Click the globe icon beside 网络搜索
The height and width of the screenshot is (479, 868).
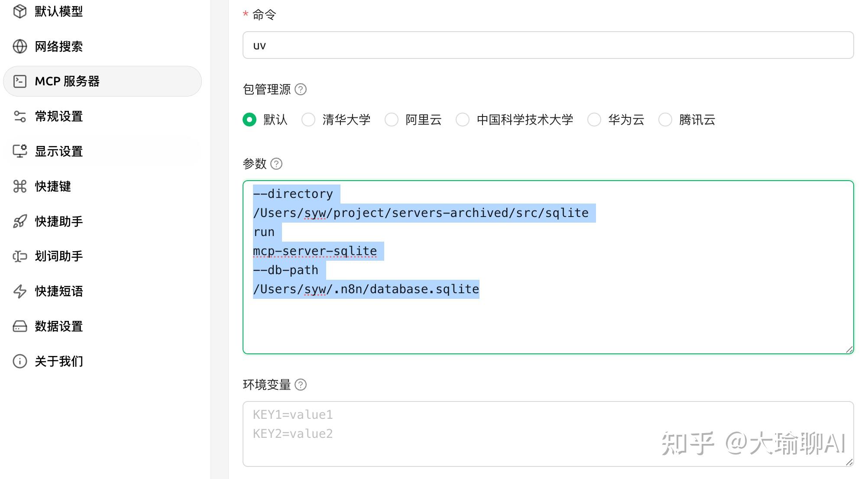coord(20,46)
